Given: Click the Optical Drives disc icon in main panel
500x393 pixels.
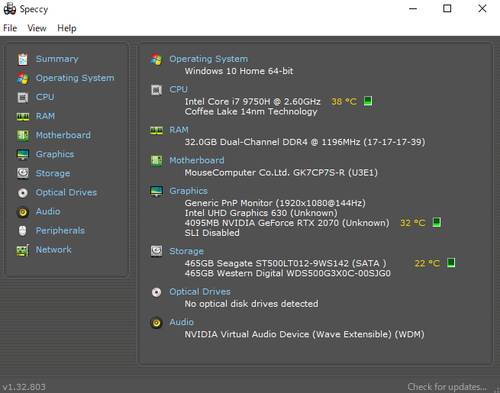Looking at the screenshot, I should pos(156,292).
